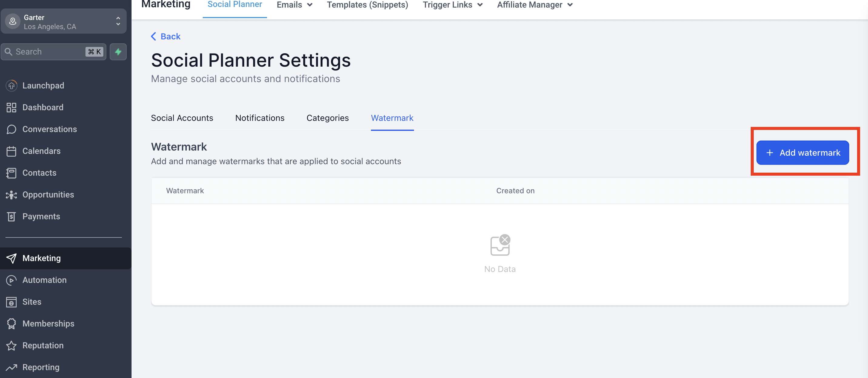
Task: Switch to the Social Accounts tab
Action: [x=182, y=118]
